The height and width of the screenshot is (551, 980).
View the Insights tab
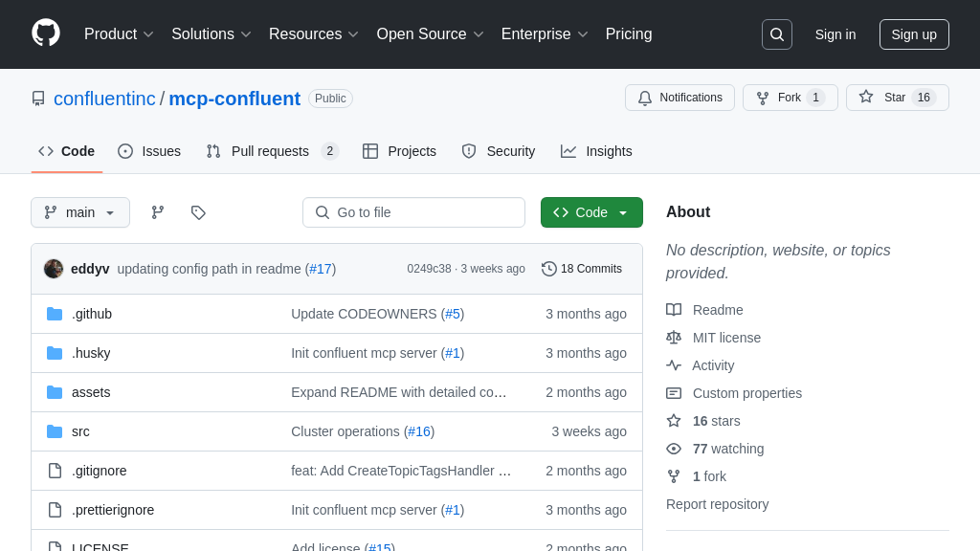coord(597,151)
